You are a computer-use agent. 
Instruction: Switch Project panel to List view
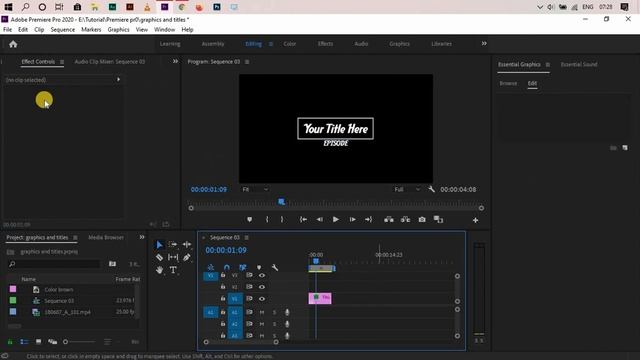click(24, 342)
